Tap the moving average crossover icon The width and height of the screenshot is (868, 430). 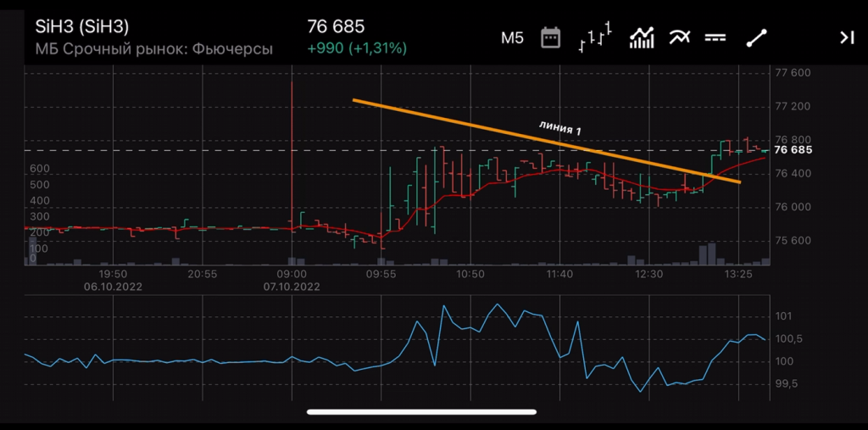[x=679, y=37]
